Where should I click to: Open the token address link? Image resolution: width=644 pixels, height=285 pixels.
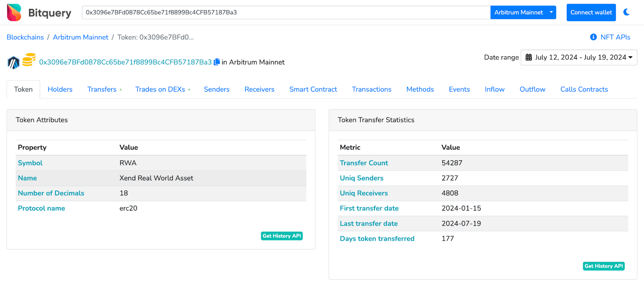click(x=125, y=62)
